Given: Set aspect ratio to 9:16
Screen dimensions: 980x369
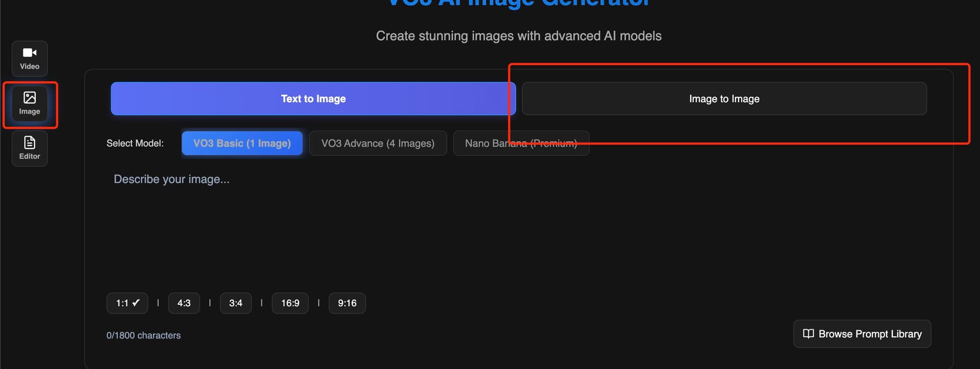Looking at the screenshot, I should point(347,303).
